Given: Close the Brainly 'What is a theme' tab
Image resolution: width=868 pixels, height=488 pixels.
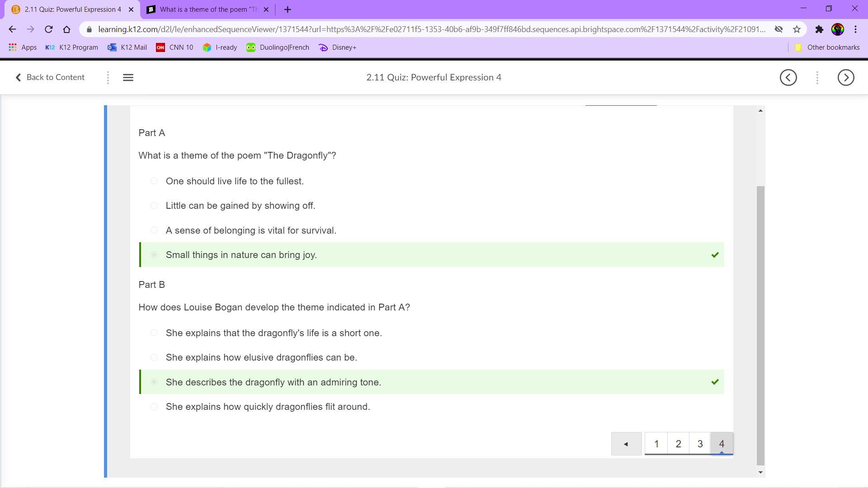Looking at the screenshot, I should 266,9.
